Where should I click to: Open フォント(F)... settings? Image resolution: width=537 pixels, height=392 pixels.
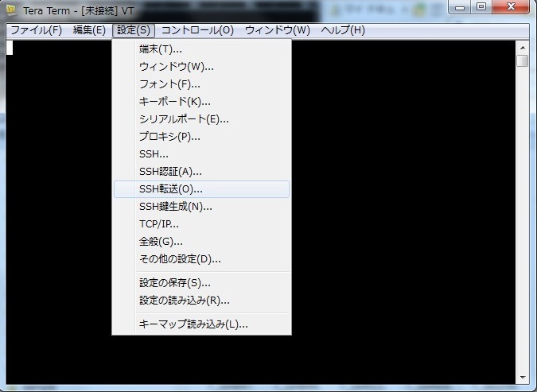202,84
